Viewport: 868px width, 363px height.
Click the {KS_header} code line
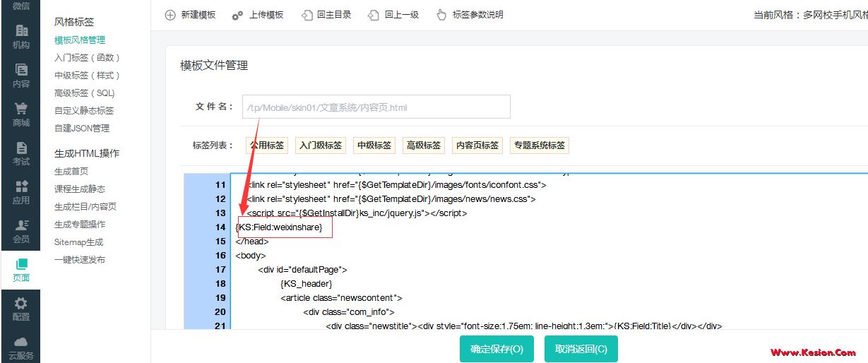(x=306, y=284)
